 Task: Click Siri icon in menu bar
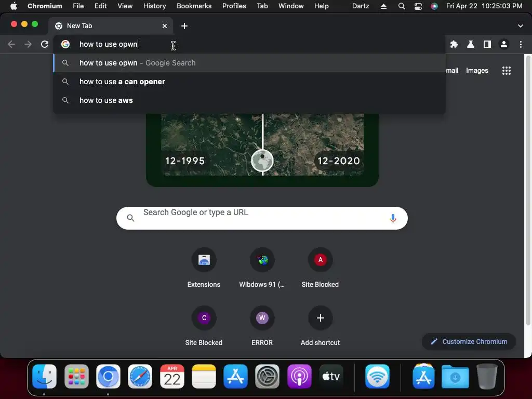pyautogui.click(x=434, y=6)
